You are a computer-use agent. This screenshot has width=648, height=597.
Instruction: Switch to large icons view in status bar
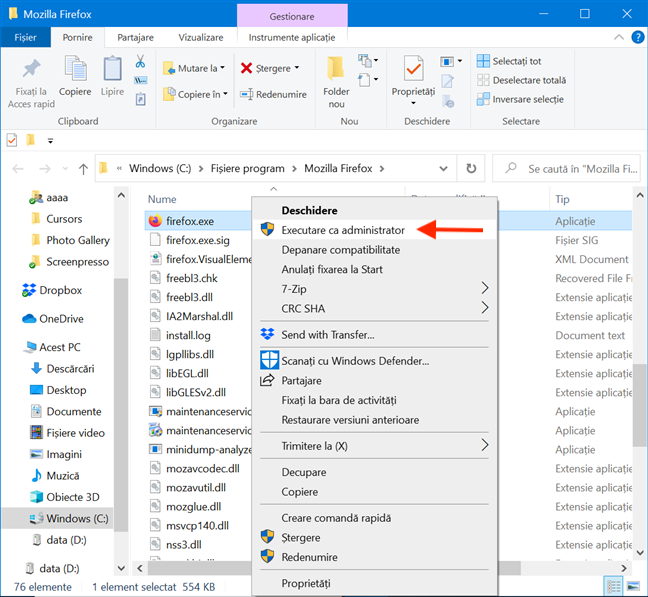pyautogui.click(x=633, y=586)
